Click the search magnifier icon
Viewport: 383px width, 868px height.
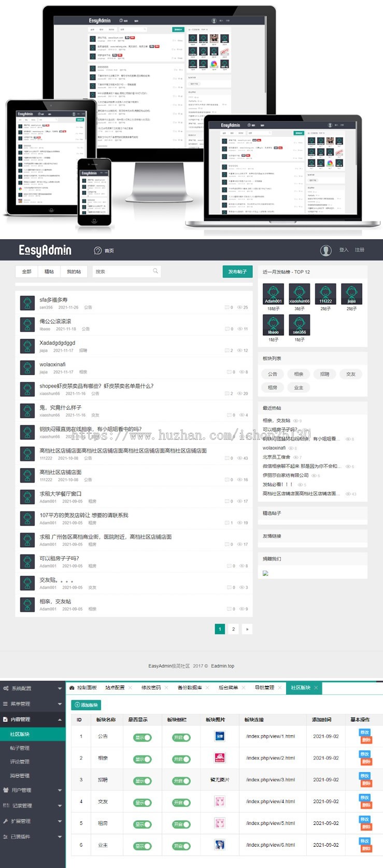pyautogui.click(x=155, y=271)
